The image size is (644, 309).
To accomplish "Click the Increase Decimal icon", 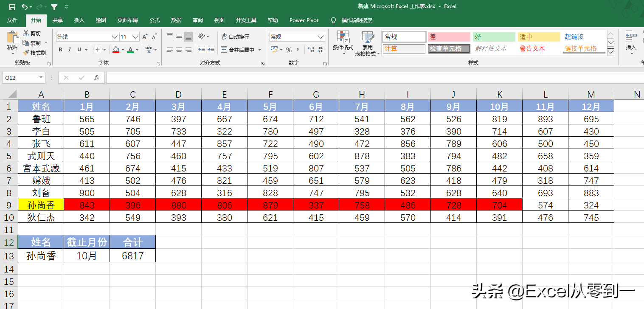I will point(311,50).
